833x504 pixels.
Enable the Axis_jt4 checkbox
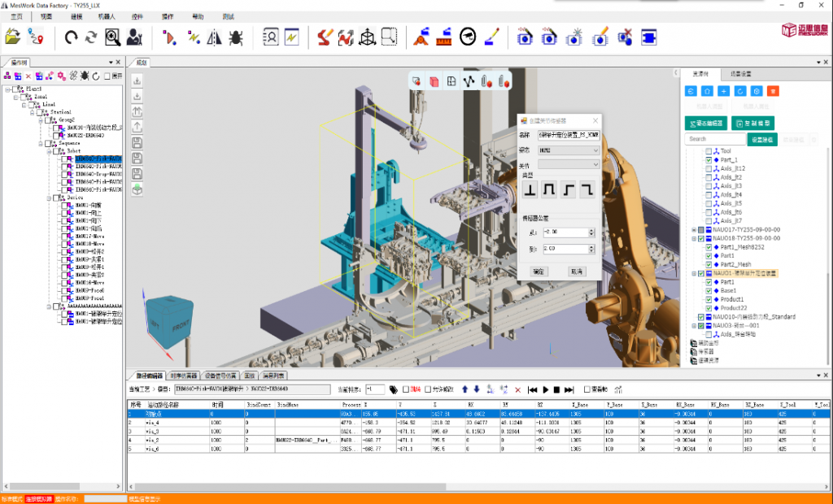(x=709, y=195)
